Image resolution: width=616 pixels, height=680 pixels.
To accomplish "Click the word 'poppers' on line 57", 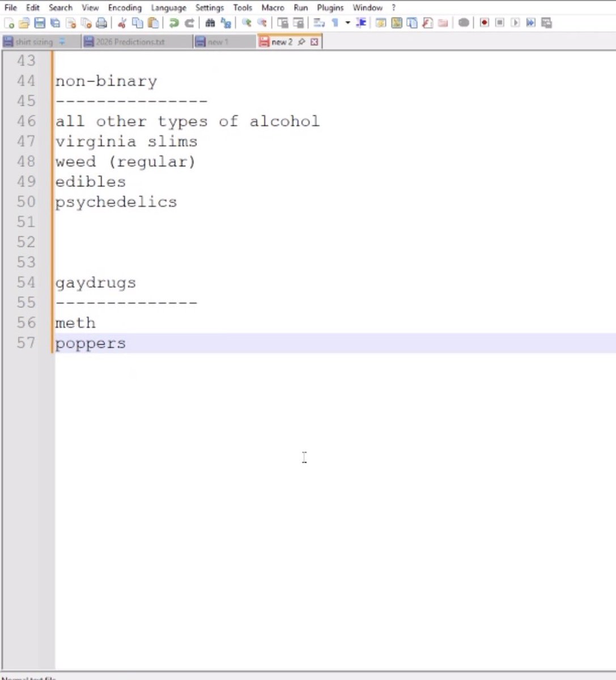I will [x=91, y=343].
